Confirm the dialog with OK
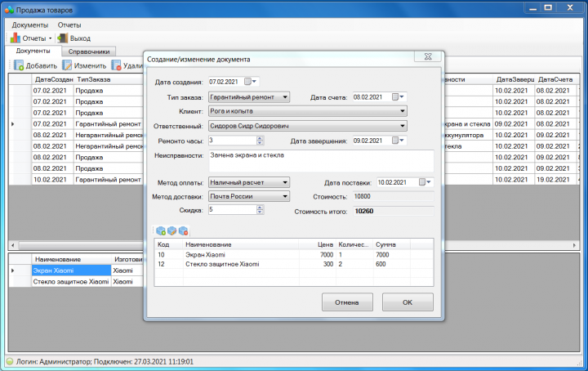This screenshot has width=588, height=371. [x=408, y=302]
